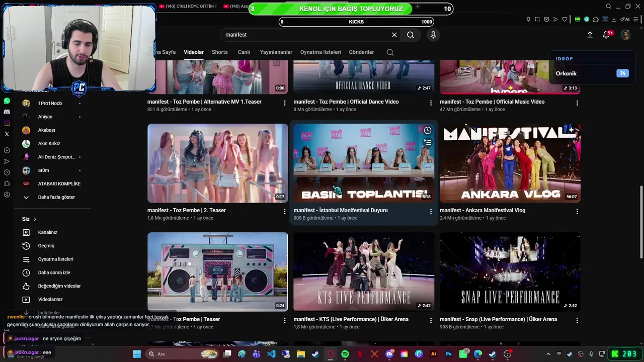The height and width of the screenshot is (362, 644).
Task: Switch to the Videolar tab
Action: click(x=194, y=52)
